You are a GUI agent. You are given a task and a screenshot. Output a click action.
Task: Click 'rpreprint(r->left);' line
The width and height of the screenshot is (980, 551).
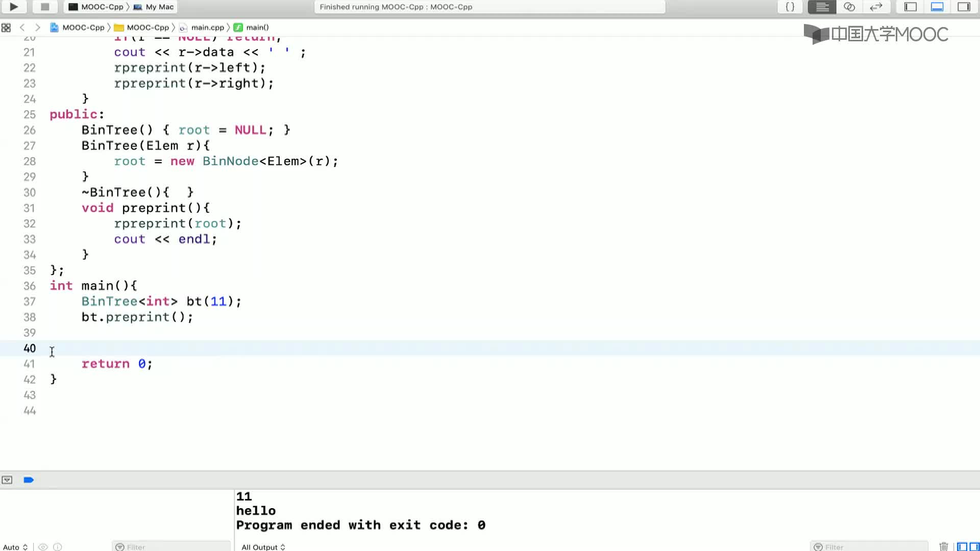tap(189, 68)
